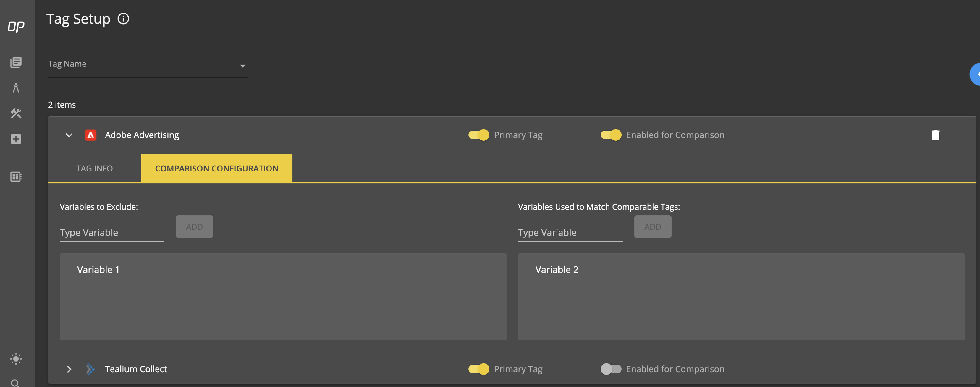Viewport: 980px width, 387px height.
Task: Open the grid report sidebar icon
Action: [x=16, y=177]
